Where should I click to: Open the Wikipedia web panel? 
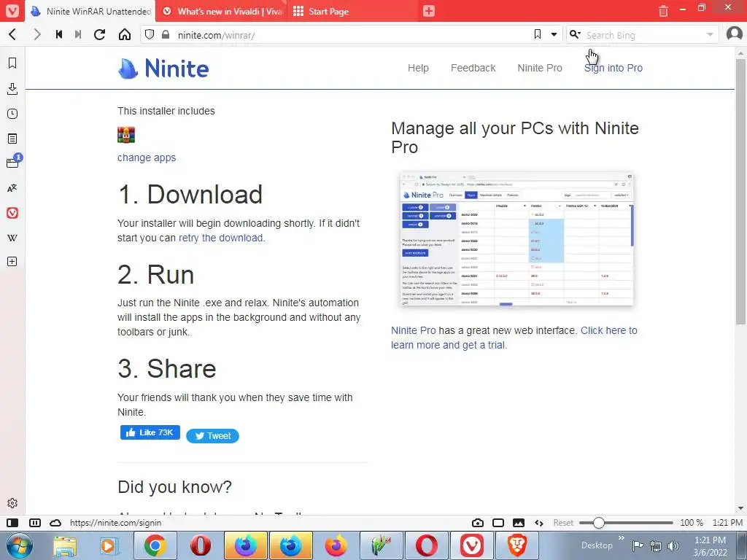tap(12, 238)
